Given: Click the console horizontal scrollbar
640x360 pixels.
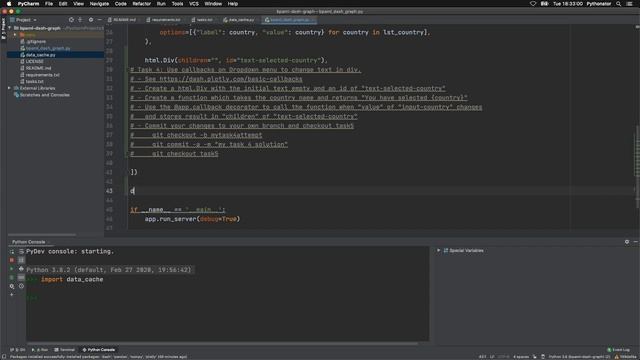Looking at the screenshot, I should 222,344.
